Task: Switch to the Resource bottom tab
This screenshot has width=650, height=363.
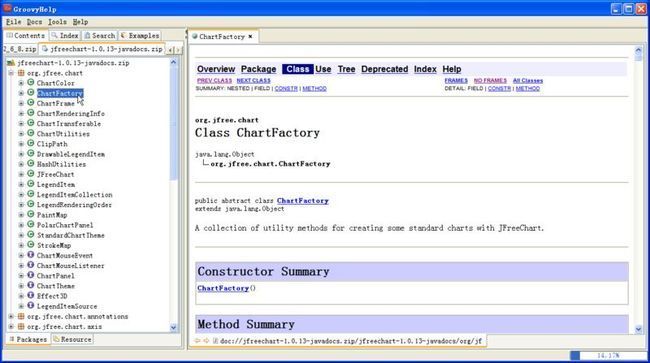Action: [72, 339]
